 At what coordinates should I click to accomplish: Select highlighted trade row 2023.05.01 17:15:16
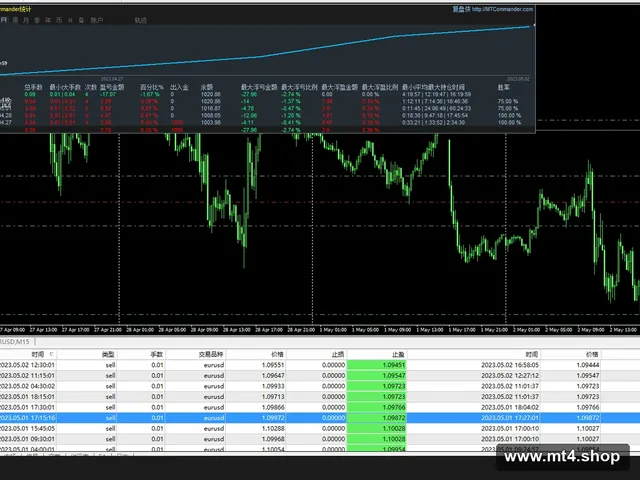320,418
